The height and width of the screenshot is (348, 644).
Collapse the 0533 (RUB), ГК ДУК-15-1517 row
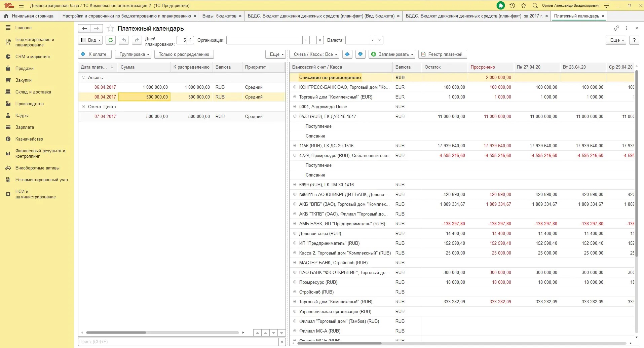[x=295, y=116]
